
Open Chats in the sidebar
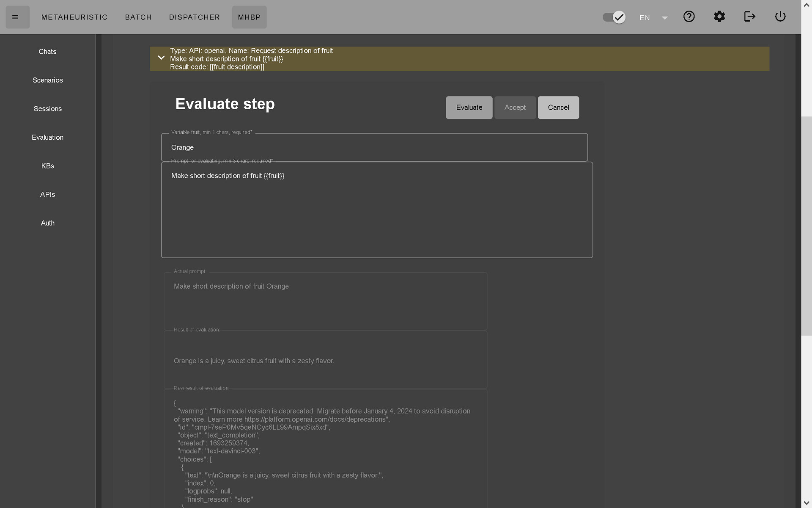[48, 52]
